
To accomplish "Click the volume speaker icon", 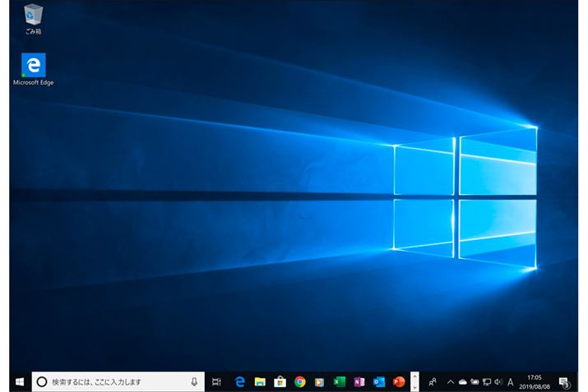I will (x=498, y=381).
